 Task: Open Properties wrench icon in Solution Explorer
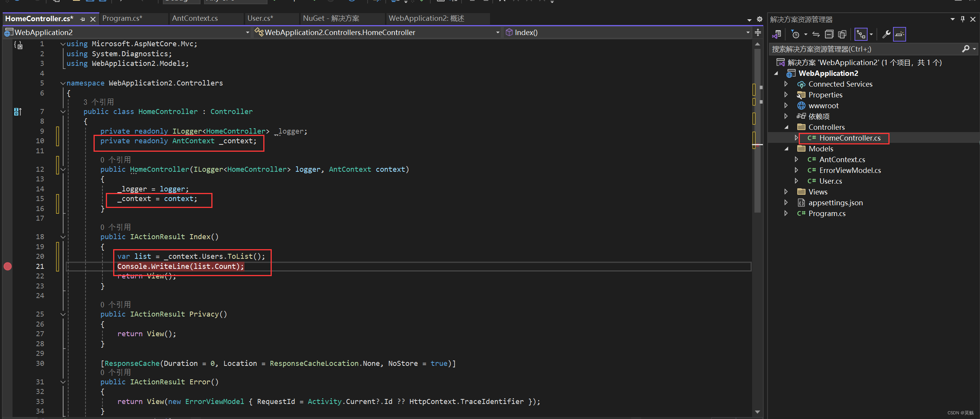886,35
